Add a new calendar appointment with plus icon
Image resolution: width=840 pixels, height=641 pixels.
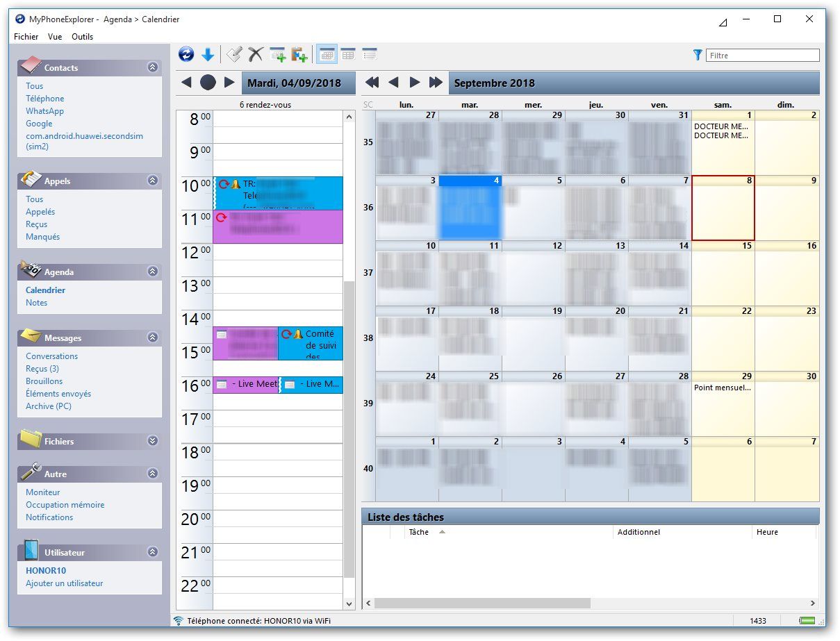pos(278,54)
